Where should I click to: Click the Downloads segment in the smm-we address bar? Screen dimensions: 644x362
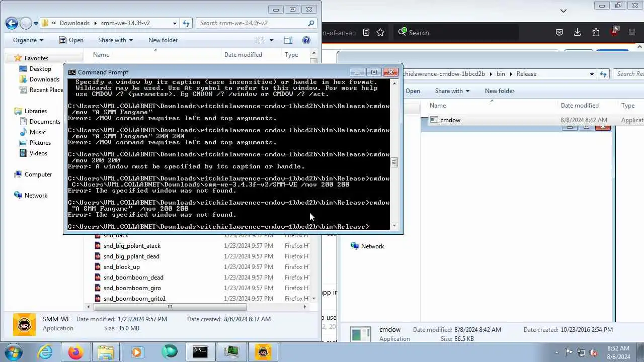click(x=74, y=23)
